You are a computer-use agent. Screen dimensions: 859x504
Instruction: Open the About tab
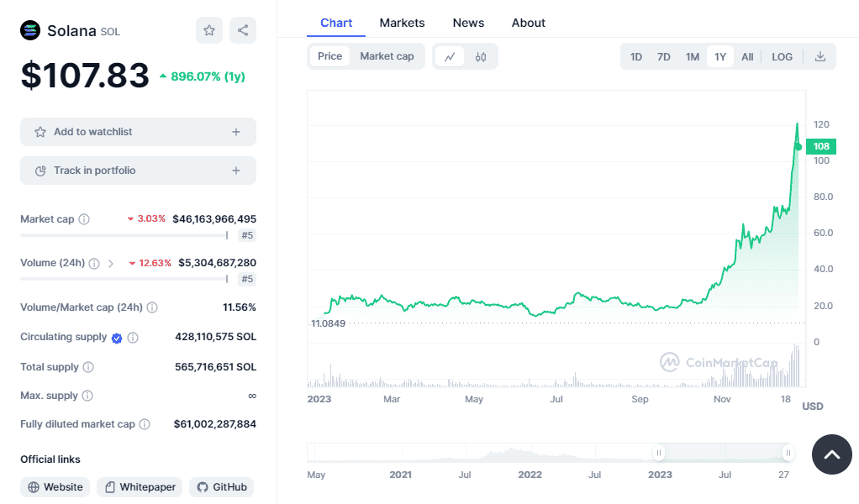(529, 23)
